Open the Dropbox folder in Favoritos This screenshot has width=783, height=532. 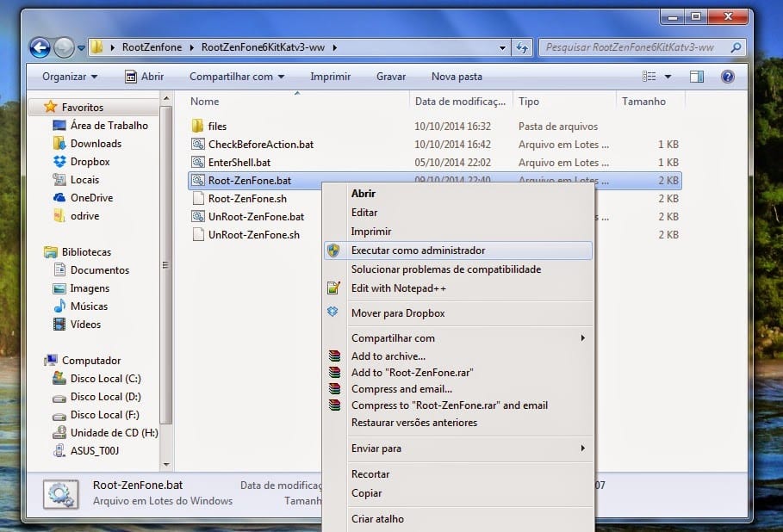click(89, 162)
